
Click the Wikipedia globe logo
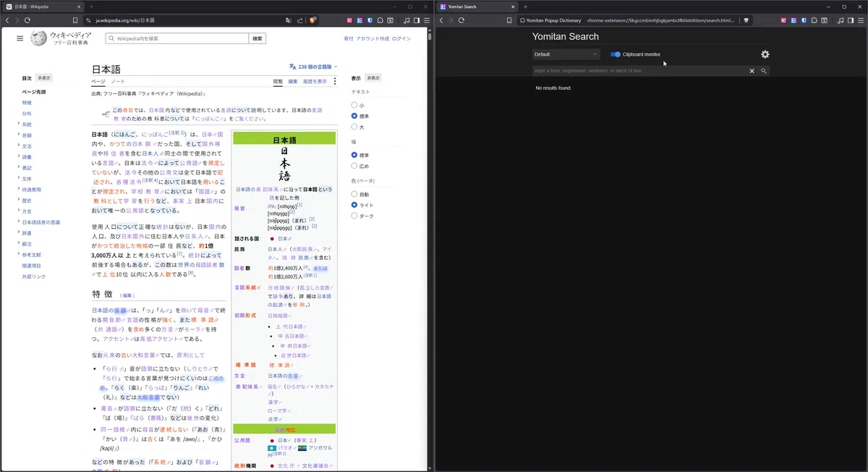[x=38, y=38]
